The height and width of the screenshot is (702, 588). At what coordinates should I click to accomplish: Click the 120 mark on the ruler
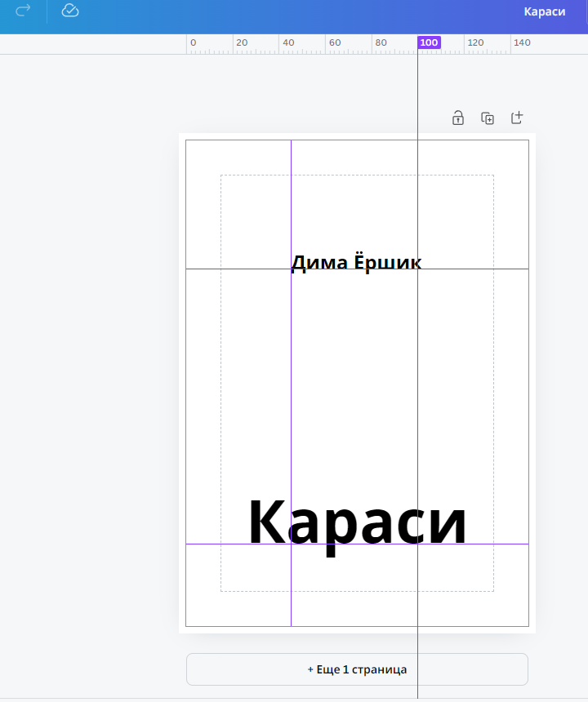pos(475,42)
